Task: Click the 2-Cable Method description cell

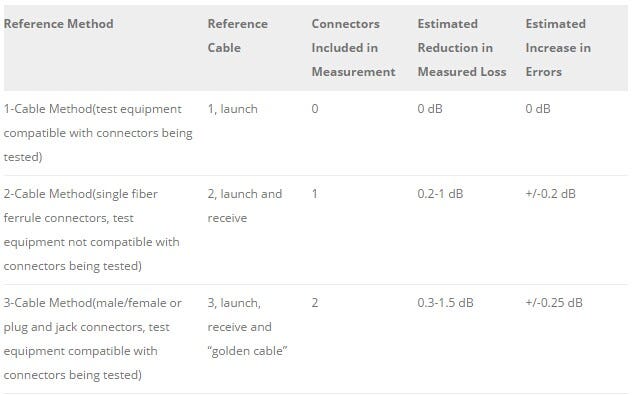Action: tap(92, 230)
